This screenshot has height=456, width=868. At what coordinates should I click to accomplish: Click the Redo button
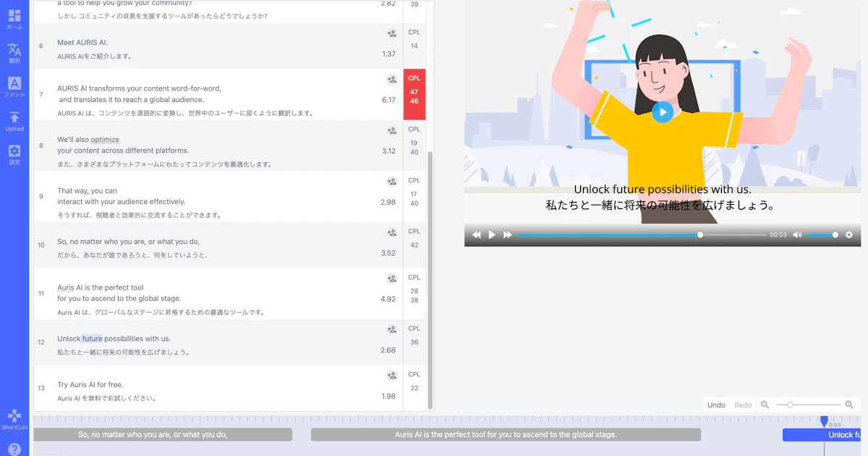coord(743,405)
